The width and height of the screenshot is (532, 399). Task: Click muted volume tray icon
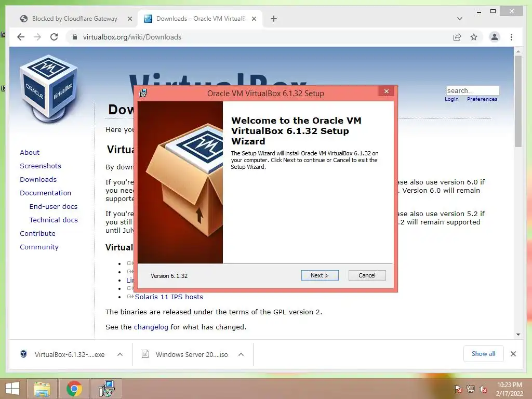coord(483,389)
